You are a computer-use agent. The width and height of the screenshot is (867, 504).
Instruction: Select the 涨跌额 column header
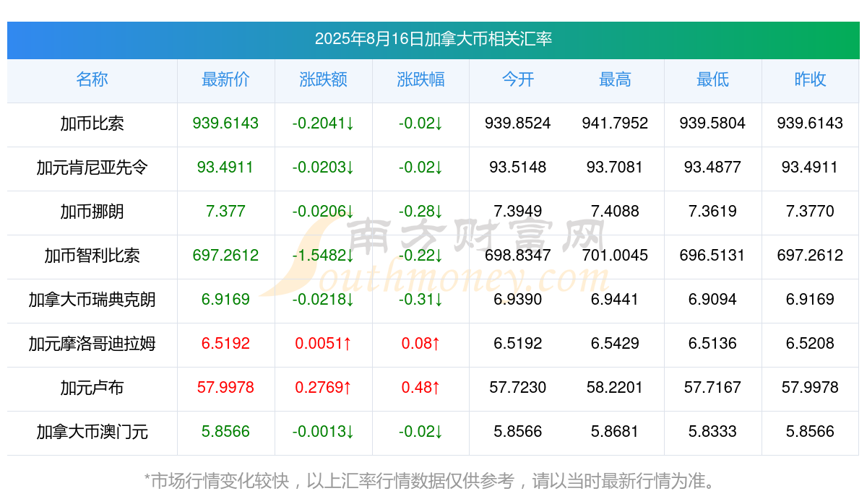pos(323,79)
